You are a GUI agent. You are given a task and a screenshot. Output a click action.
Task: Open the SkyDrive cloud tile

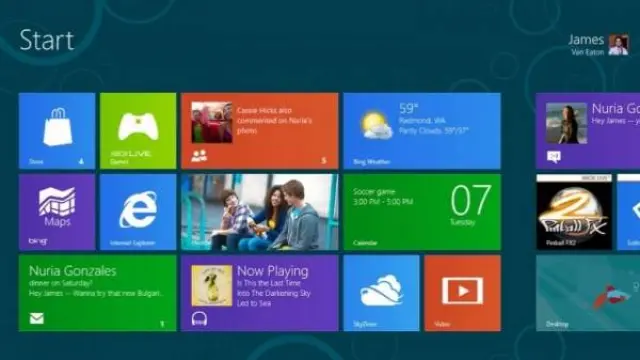(381, 293)
